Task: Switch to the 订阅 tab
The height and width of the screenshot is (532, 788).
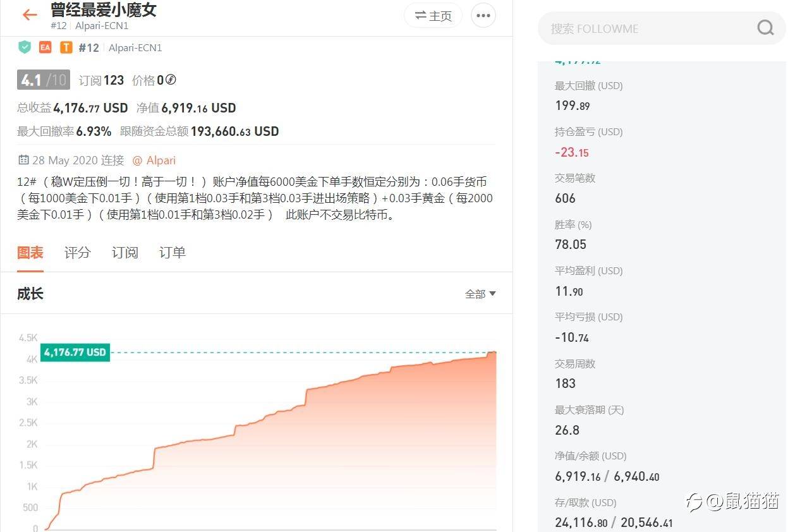Action: (x=124, y=253)
